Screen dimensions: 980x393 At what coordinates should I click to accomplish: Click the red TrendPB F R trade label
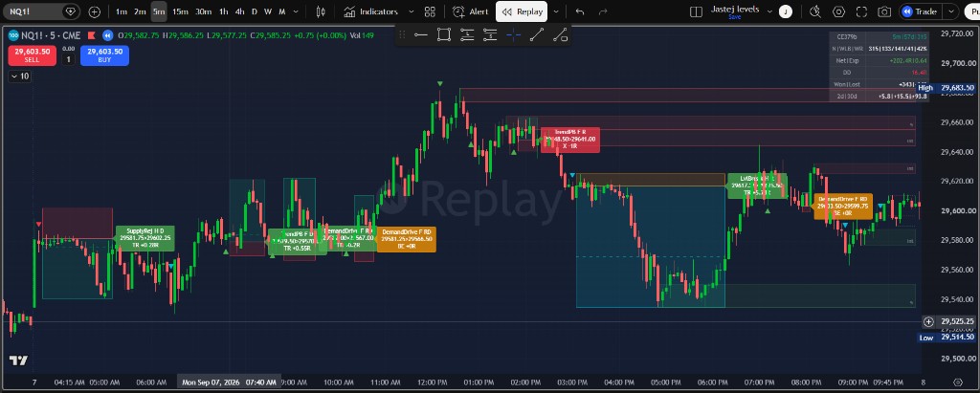[569, 139]
